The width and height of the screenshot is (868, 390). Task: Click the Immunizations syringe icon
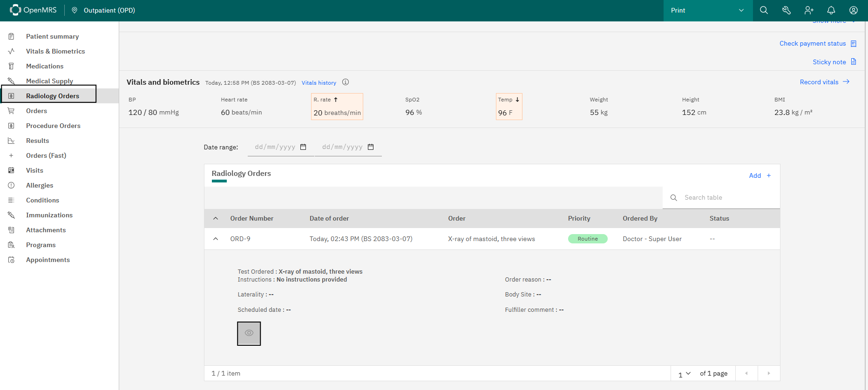[x=11, y=215]
